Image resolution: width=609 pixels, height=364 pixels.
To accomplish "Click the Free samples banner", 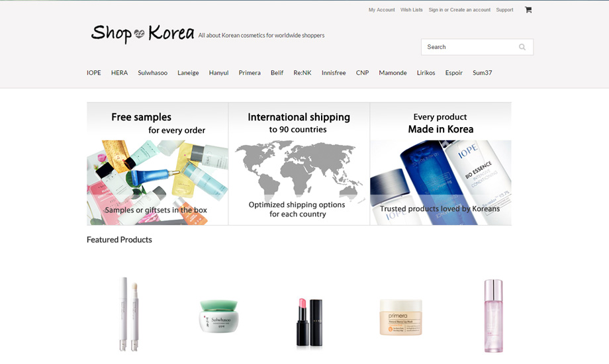I will pyautogui.click(x=158, y=163).
